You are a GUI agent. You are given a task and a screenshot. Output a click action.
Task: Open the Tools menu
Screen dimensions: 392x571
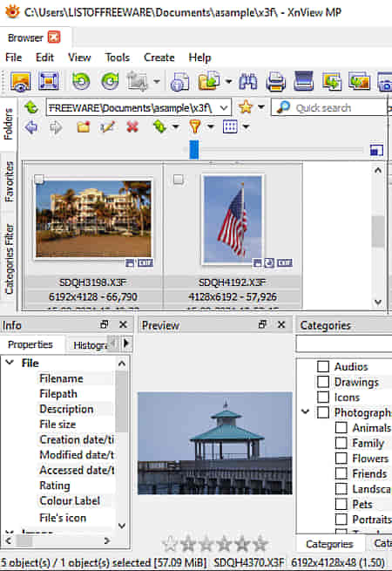point(118,58)
